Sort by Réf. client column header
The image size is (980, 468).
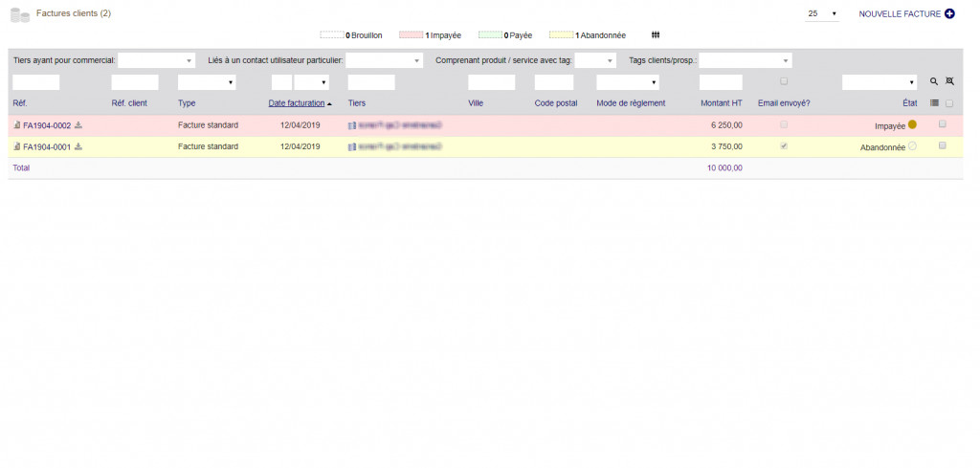(129, 103)
